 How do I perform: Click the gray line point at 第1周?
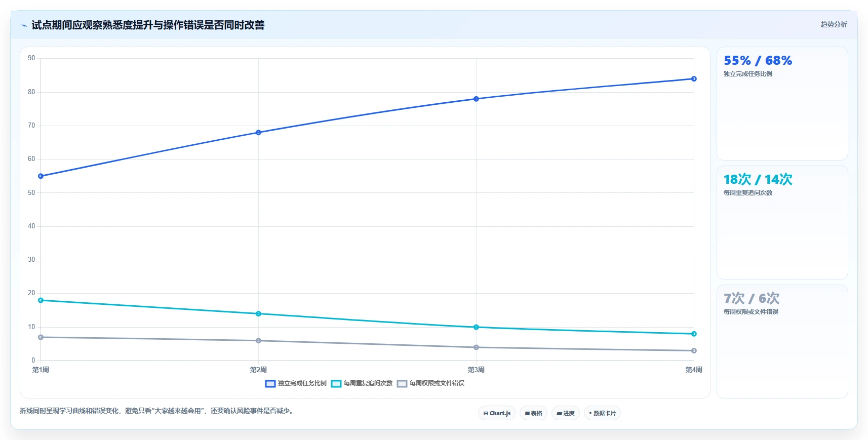tap(41, 337)
